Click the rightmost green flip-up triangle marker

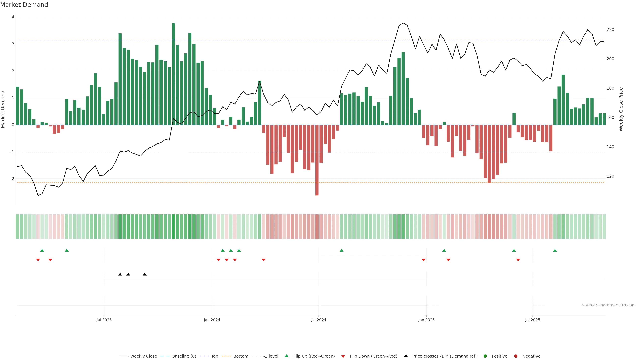[555, 250]
